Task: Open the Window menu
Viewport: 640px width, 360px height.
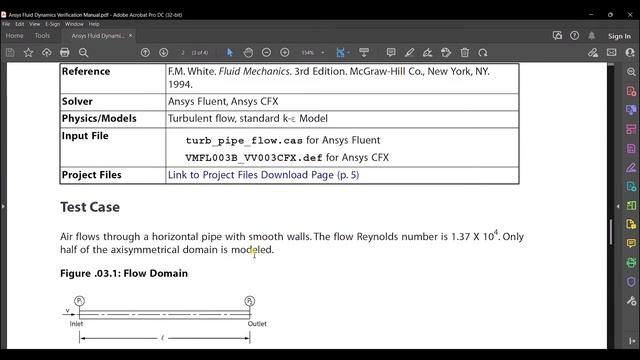Action: pos(74,24)
